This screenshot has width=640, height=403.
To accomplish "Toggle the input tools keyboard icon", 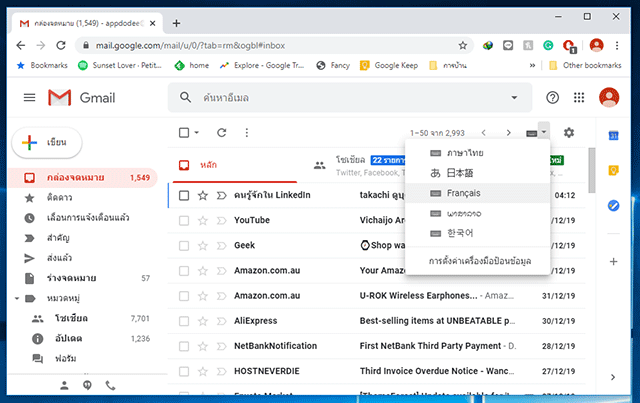I will (531, 134).
